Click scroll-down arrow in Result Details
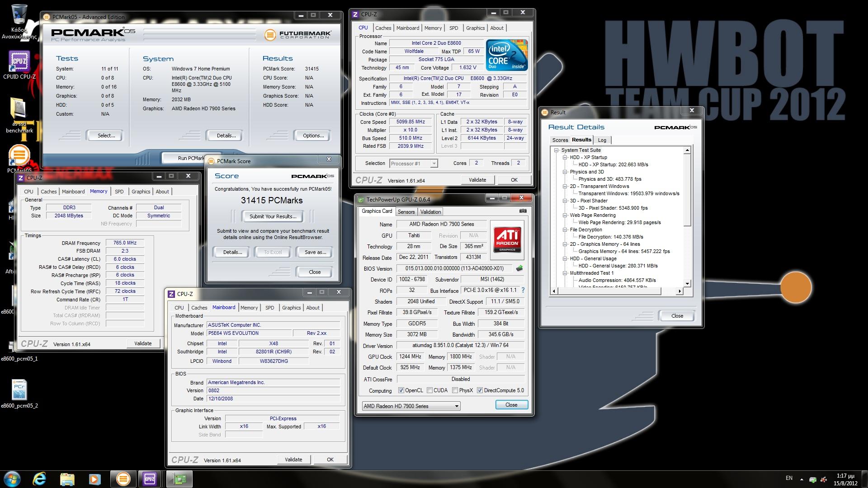Screen dimensions: 868x488 pos(687,284)
